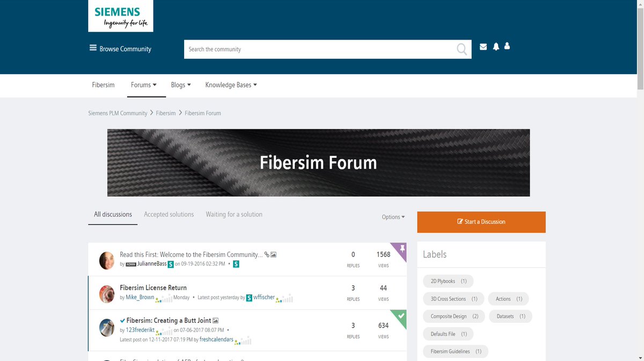The height and width of the screenshot is (361, 644).
Task: Open 'Fibersim License Return' topic
Action: (x=153, y=288)
